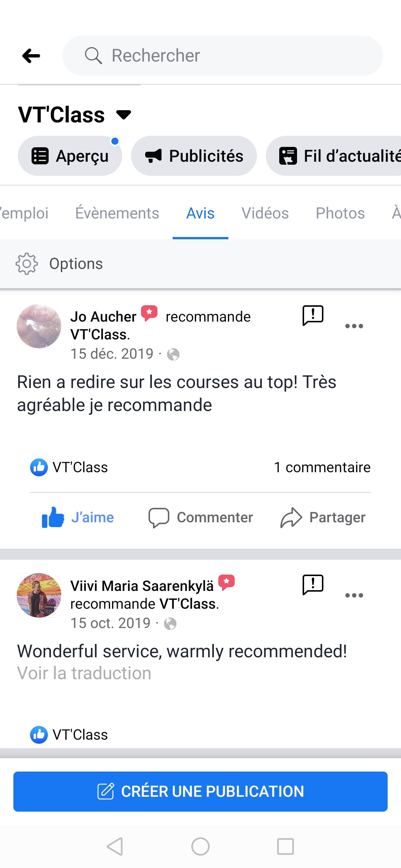Viewport: 401px width, 868px height.
Task: Open Jo Aucher's profile picture
Action: click(x=39, y=326)
